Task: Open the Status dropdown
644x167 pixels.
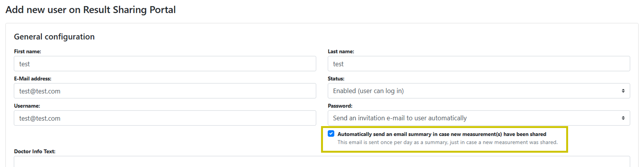Action: click(x=475, y=91)
